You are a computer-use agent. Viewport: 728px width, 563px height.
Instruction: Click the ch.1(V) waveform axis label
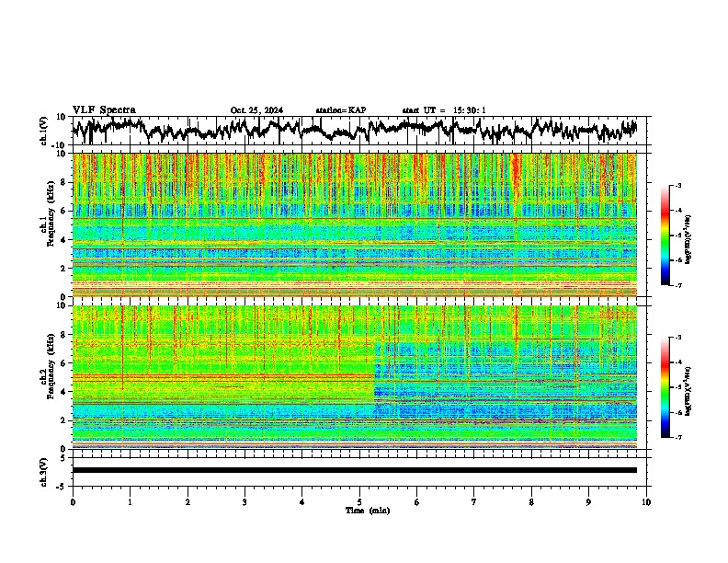click(x=43, y=131)
